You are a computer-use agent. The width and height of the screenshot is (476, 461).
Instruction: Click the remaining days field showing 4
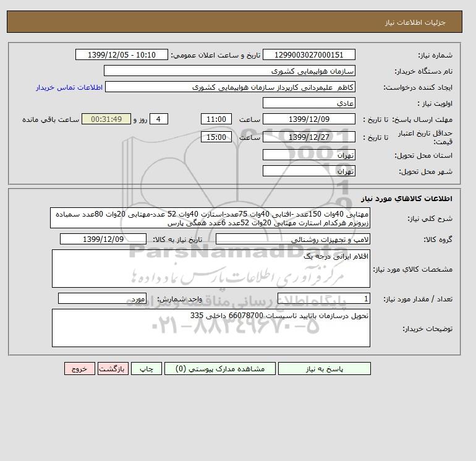coord(158,119)
